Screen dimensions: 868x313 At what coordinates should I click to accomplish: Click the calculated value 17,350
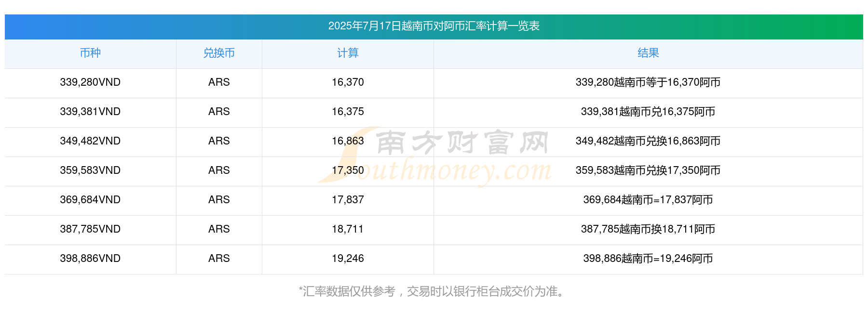[348, 170]
